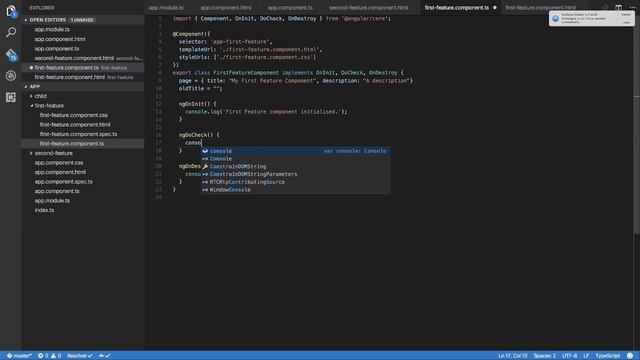Image resolution: width=640 pixels, height=360 pixels.
Task: Select the console variable suggestion
Action: 296,151
